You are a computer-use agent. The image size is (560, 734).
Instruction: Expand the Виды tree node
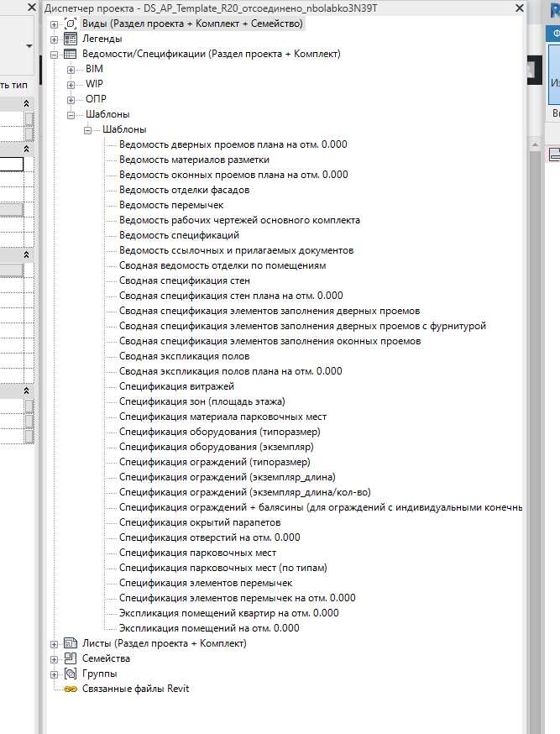coord(55,24)
